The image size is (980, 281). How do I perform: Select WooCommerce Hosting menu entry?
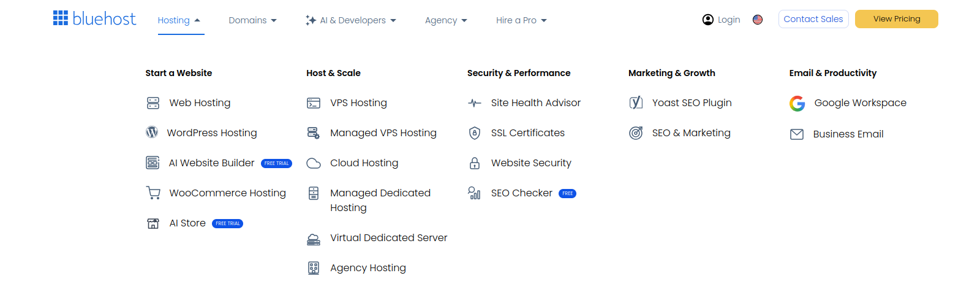[x=227, y=193]
